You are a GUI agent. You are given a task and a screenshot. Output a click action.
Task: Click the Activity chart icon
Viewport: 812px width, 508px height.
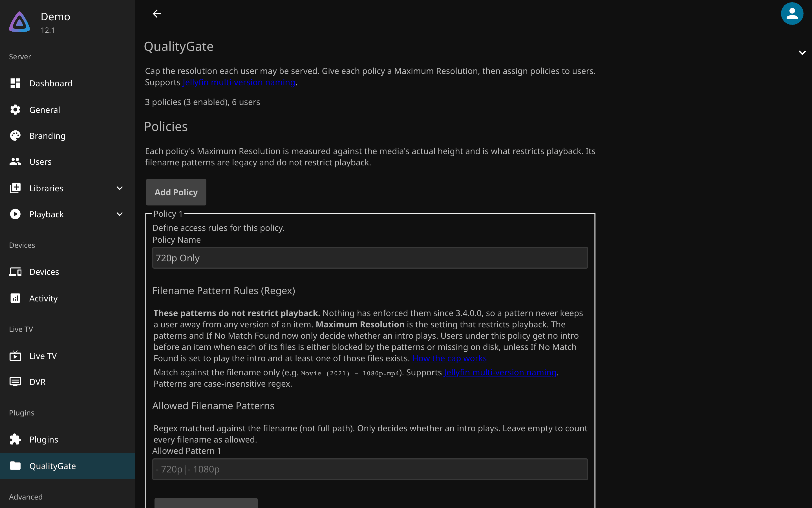[15, 298]
